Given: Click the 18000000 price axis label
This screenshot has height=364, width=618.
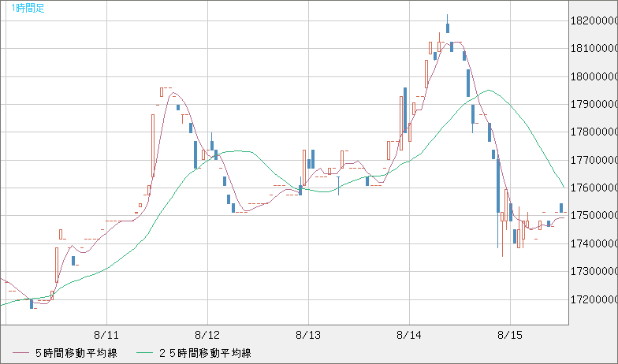Looking at the screenshot, I should pos(594,76).
